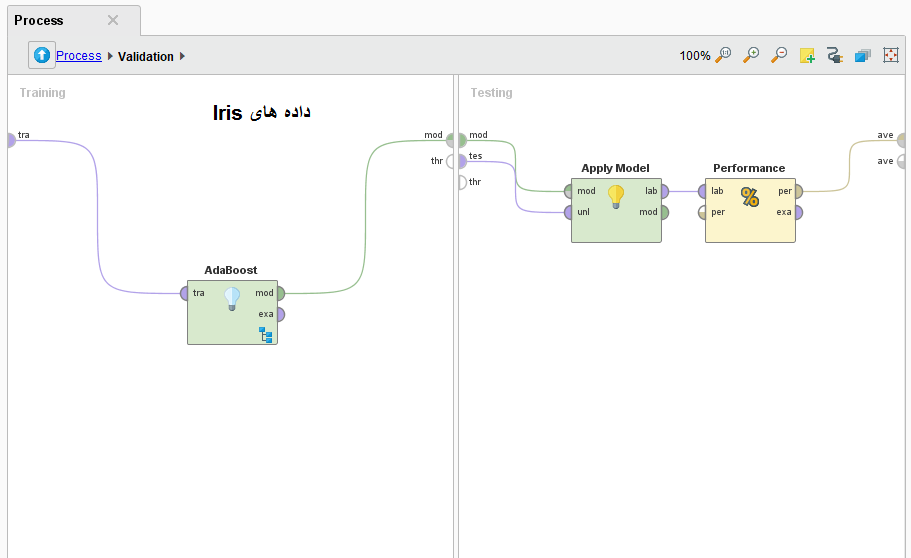Click the AdaBoost exa output port
The image size is (911, 558).
pyautogui.click(x=280, y=314)
